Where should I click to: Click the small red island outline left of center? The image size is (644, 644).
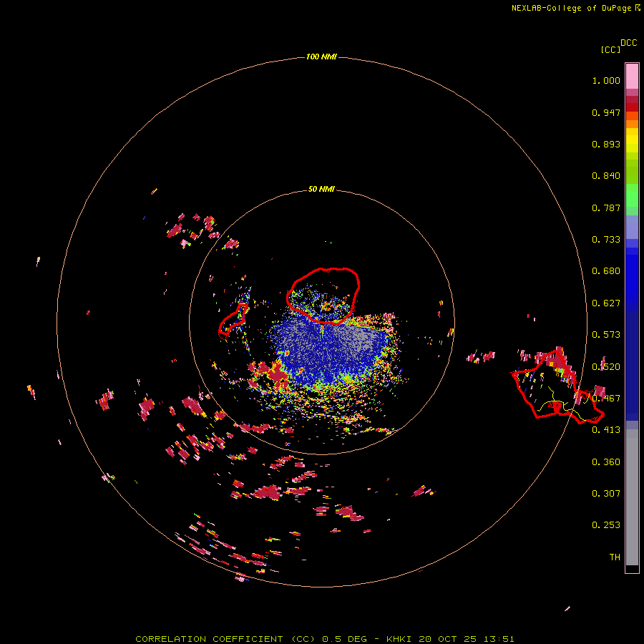[233, 321]
